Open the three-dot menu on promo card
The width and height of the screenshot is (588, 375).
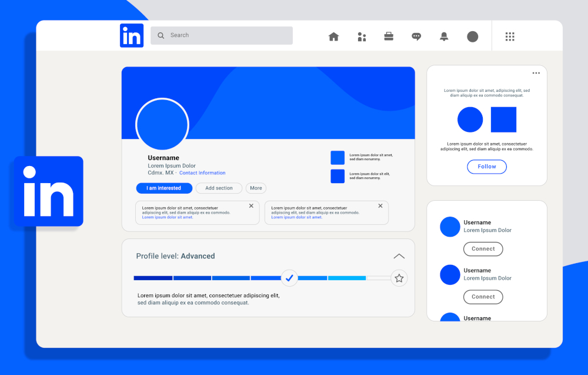536,73
